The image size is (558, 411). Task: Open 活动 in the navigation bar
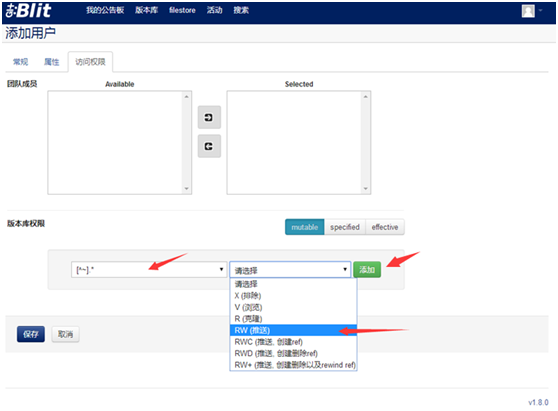pyautogui.click(x=215, y=10)
